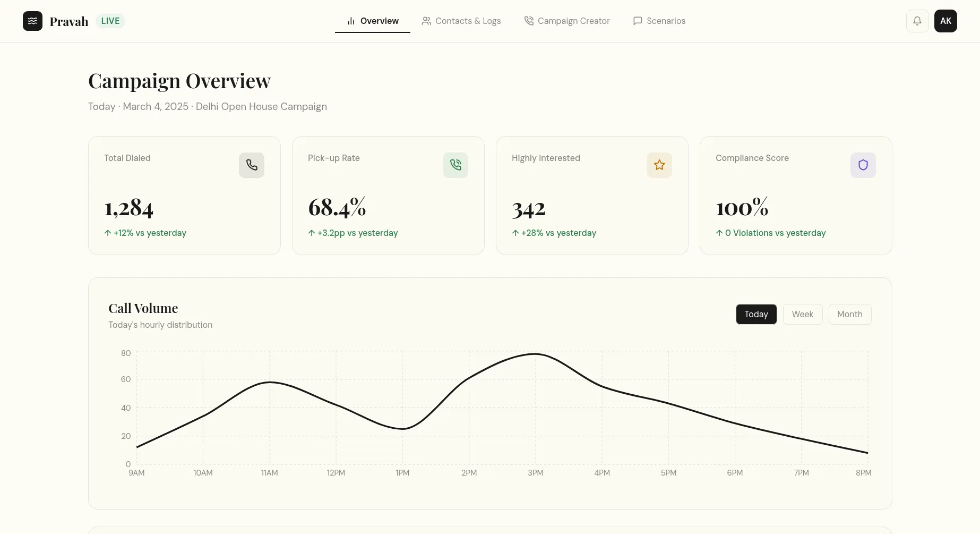
Task: Click the phone icon on Total Dialed card
Action: (x=252, y=165)
